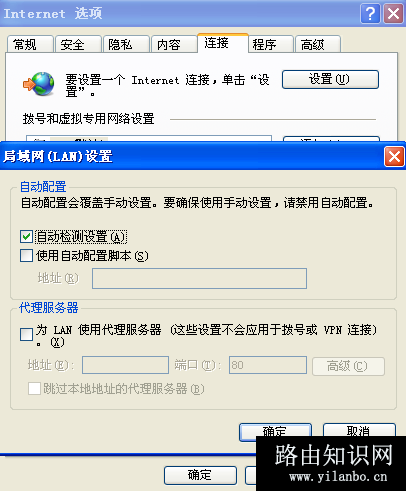Open proxy 高级(C) settings button

point(348,366)
